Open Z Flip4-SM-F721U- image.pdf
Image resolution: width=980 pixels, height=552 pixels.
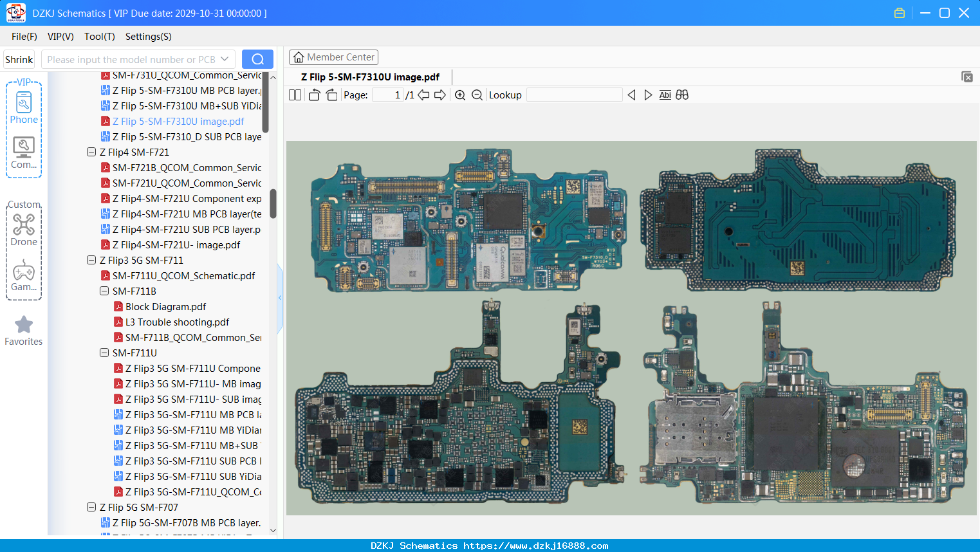pos(171,245)
